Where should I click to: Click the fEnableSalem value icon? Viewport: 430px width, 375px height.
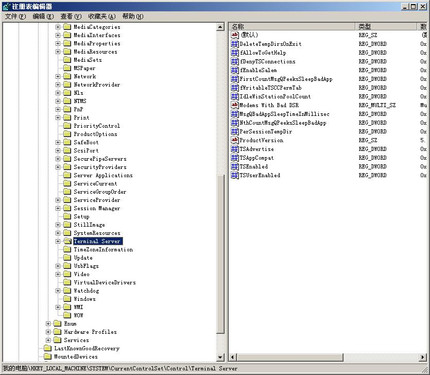click(x=235, y=70)
